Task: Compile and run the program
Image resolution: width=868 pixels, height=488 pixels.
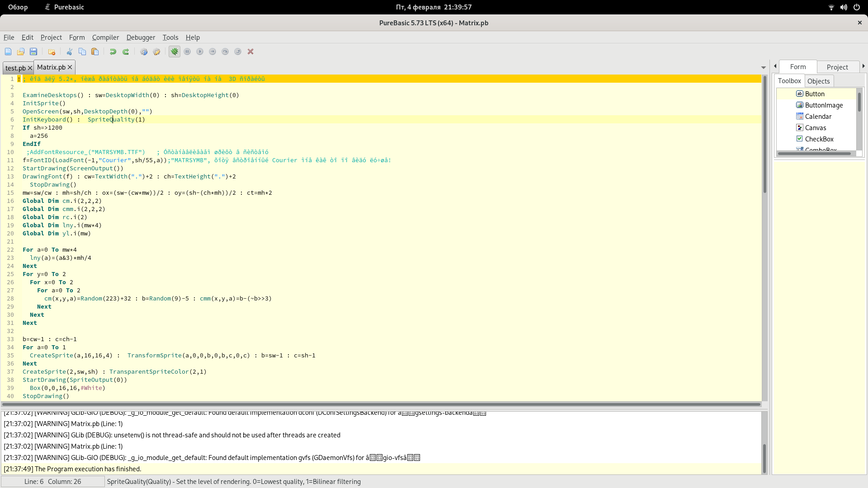Action: pyautogui.click(x=144, y=52)
